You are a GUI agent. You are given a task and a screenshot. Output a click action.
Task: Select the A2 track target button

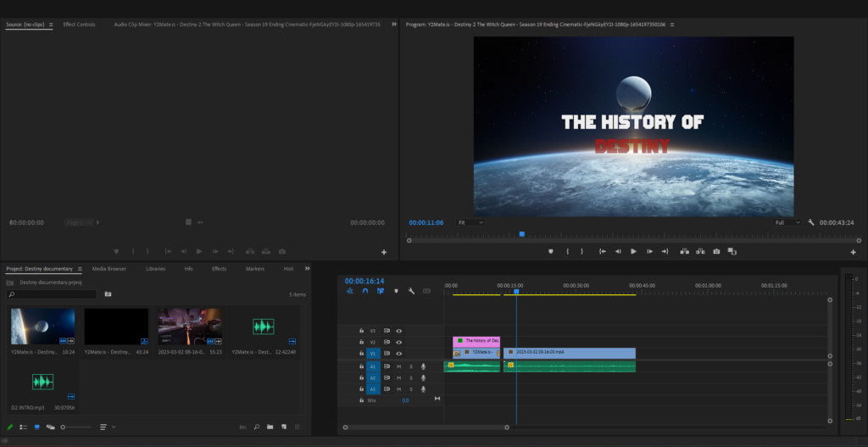[373, 377]
